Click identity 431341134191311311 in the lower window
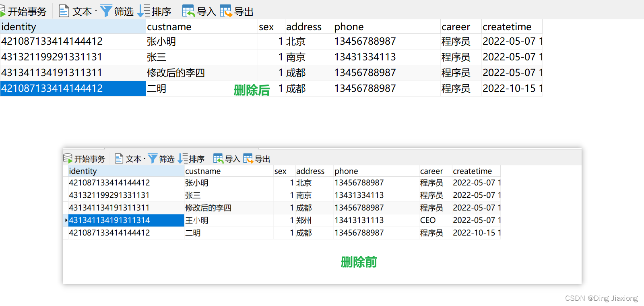This screenshot has height=306, width=644. coord(126,208)
